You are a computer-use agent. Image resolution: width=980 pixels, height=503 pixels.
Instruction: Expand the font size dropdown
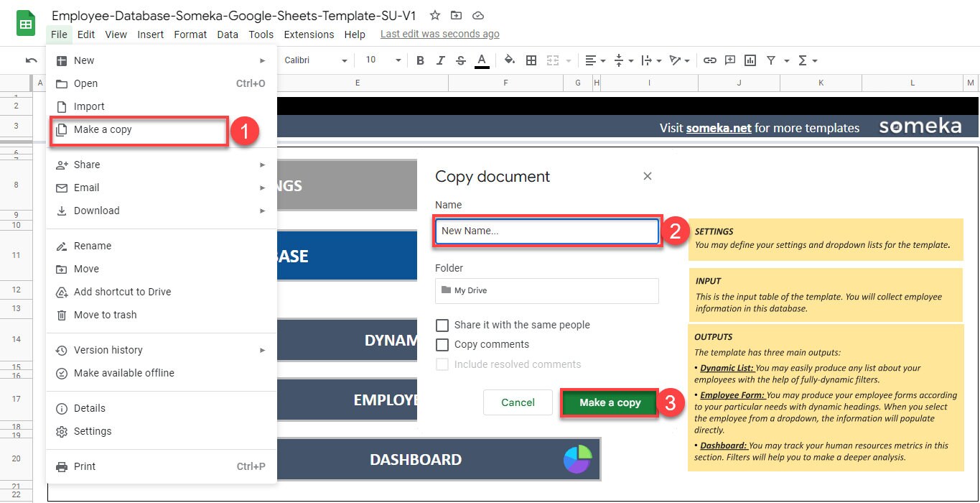[398, 60]
